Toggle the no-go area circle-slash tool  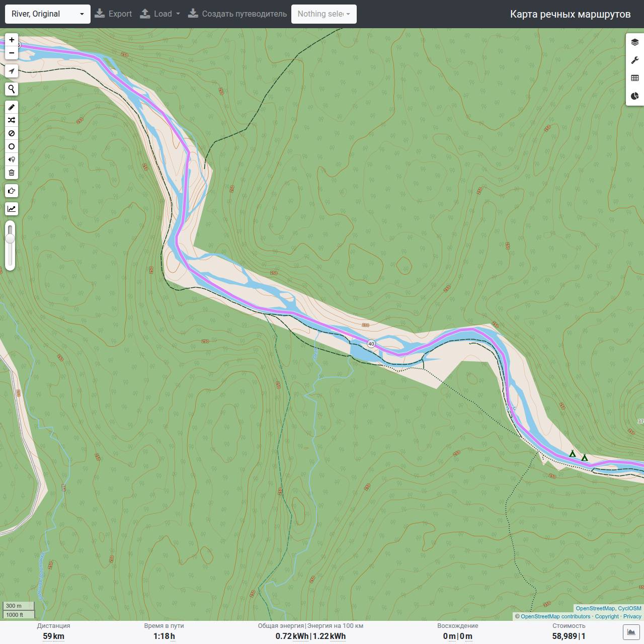(x=12, y=133)
